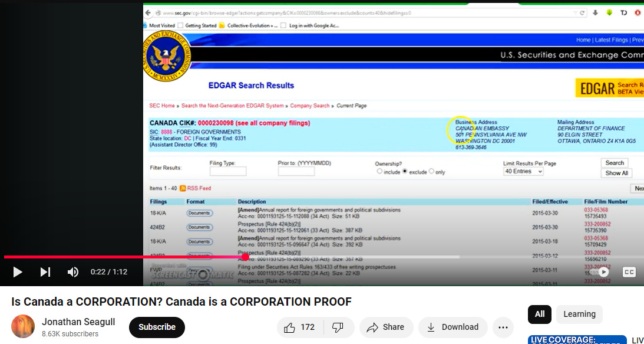Select the Learning filter chip

click(579, 314)
